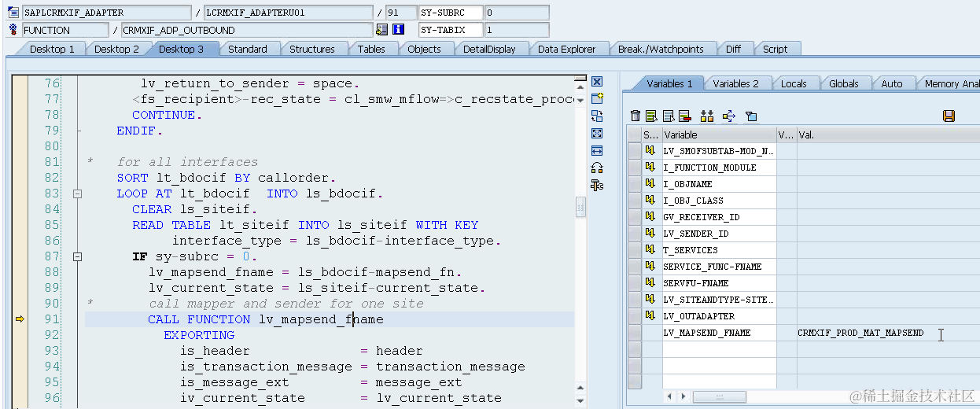Maximize the source tool to full screen
The height and width of the screenshot is (409, 980).
597,133
